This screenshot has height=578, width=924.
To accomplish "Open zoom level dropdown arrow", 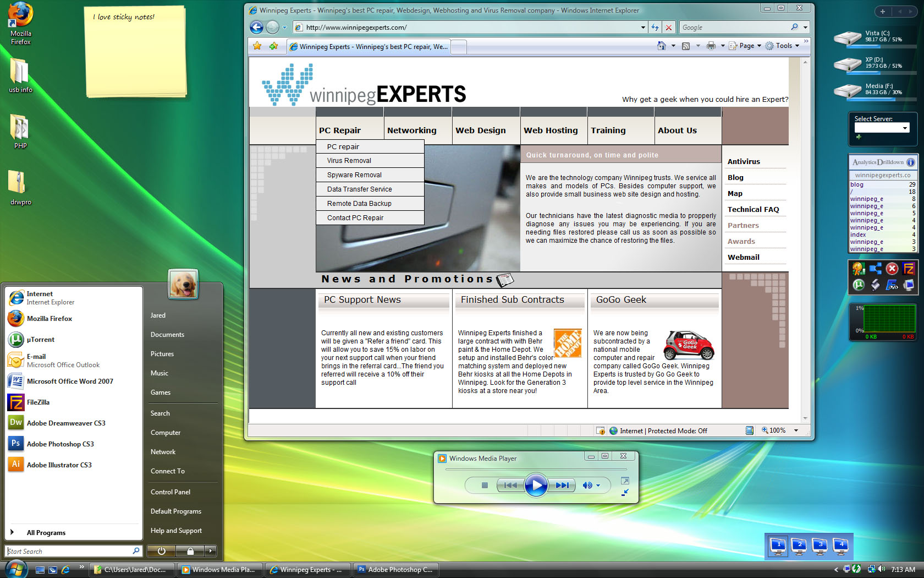I will (x=796, y=430).
